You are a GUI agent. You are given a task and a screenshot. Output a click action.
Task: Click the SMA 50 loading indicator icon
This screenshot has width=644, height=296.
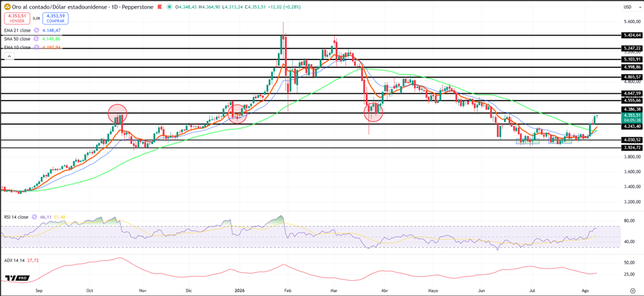tap(36, 39)
